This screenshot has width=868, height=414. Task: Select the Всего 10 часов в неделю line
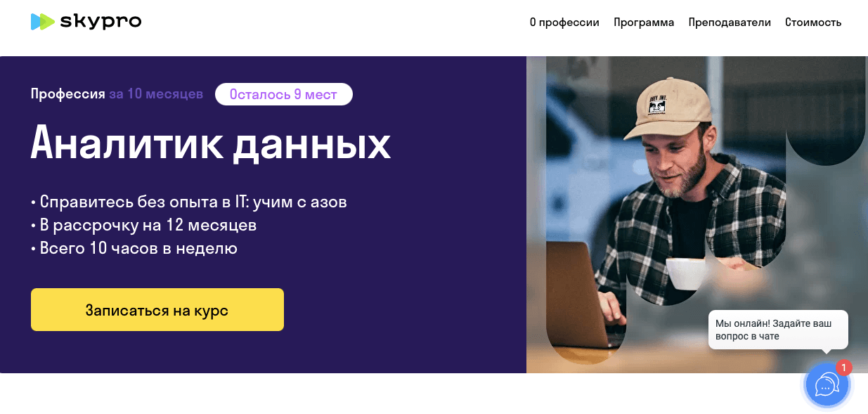coord(134,248)
